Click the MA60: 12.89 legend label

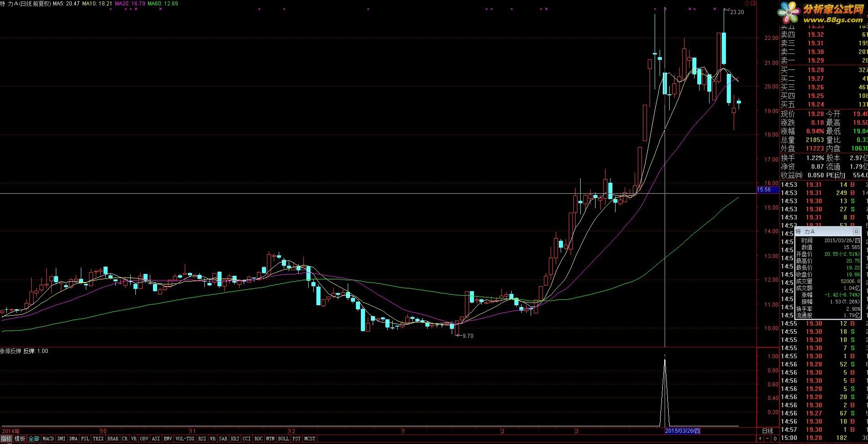(x=163, y=3)
